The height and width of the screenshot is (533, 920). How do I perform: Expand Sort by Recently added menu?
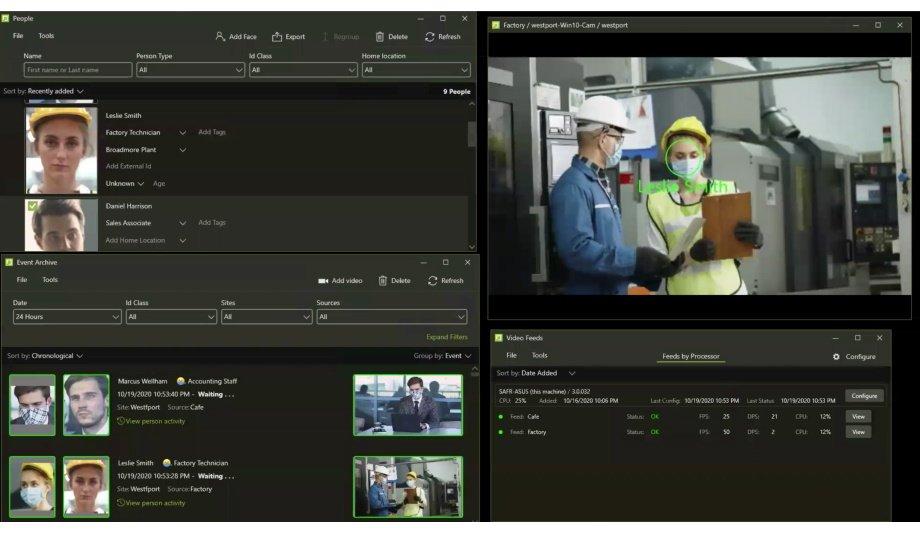tap(55, 91)
